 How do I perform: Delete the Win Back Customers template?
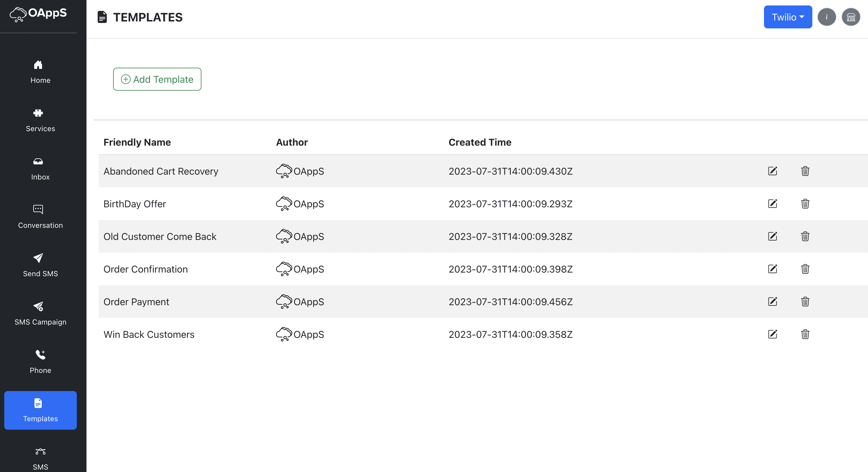pos(805,334)
